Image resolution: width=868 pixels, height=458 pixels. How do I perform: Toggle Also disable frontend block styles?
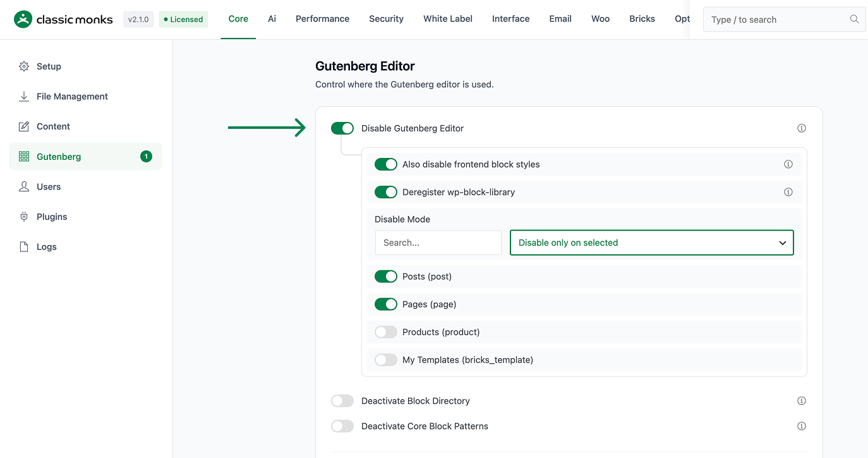[386, 164]
